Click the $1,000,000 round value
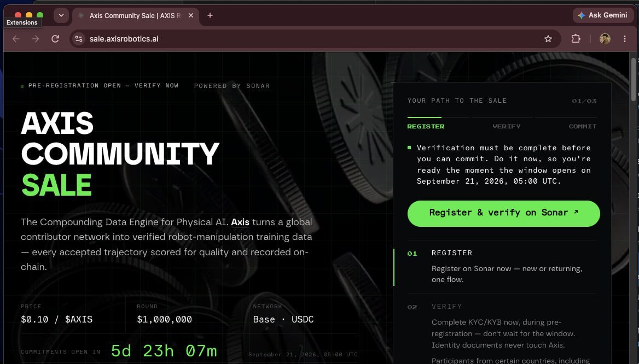The image size is (639, 364). click(x=164, y=319)
